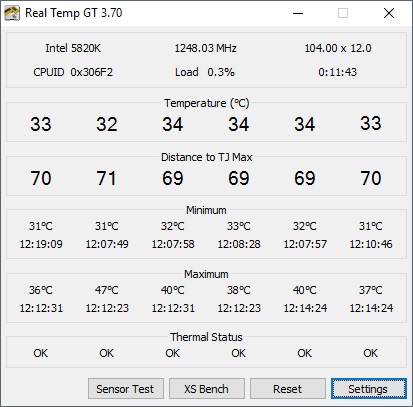This screenshot has width=413, height=407.
Task: Click the Load 0.3% reading
Action: (205, 72)
